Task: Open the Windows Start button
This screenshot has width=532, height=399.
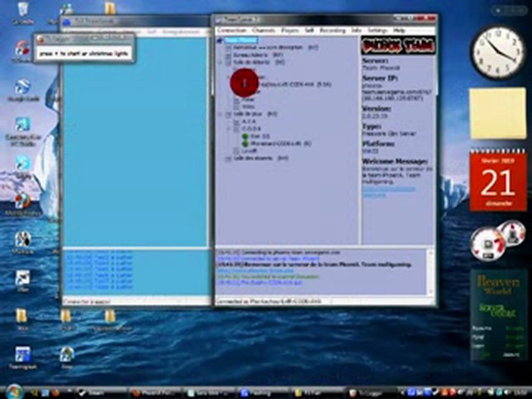Action: (x=13, y=392)
